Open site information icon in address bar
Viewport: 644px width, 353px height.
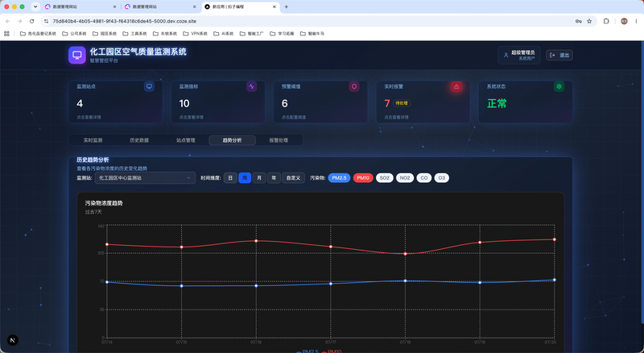tap(47, 21)
